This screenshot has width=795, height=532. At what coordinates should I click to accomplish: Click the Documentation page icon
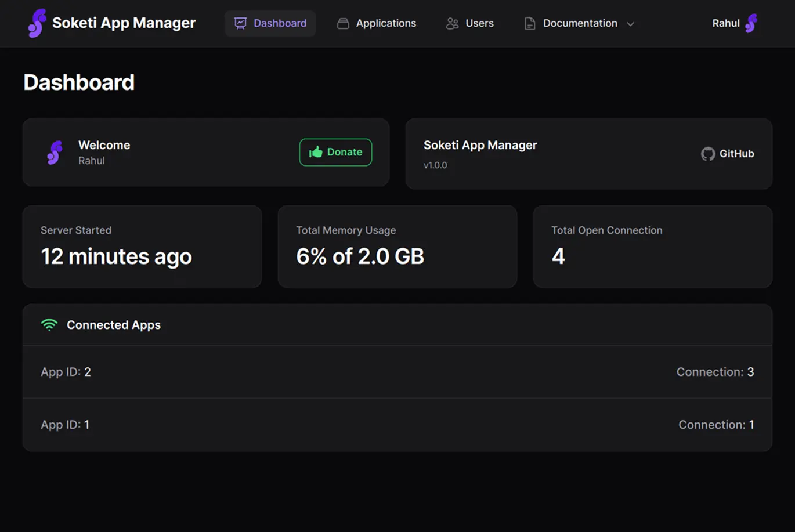pyautogui.click(x=529, y=23)
